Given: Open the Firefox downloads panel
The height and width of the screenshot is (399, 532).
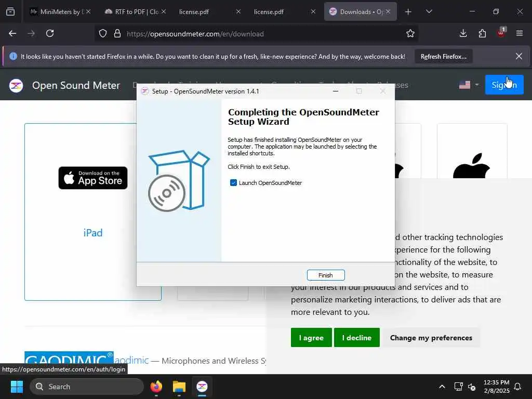Looking at the screenshot, I should click(x=463, y=34).
